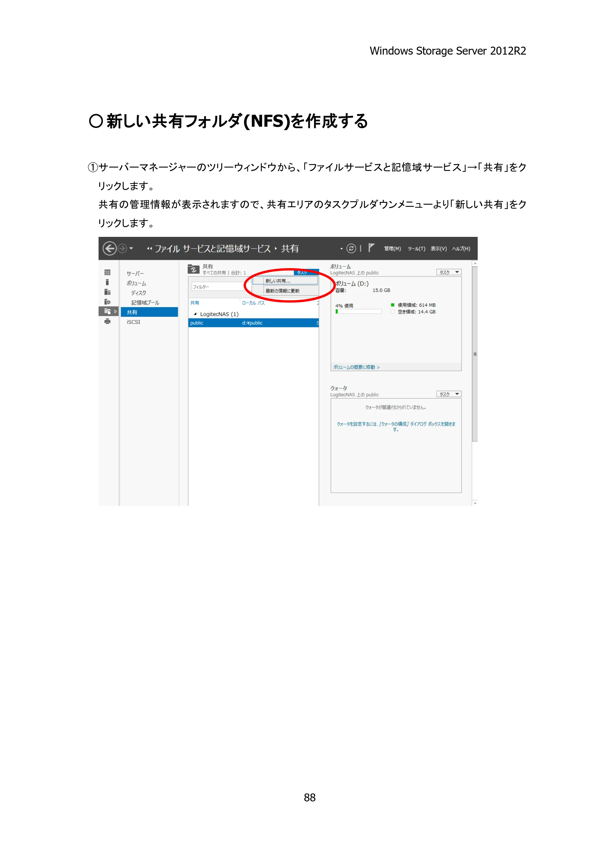Screen dimensions: 614x868
Task: Select ディスク in the tree
Action: (138, 293)
